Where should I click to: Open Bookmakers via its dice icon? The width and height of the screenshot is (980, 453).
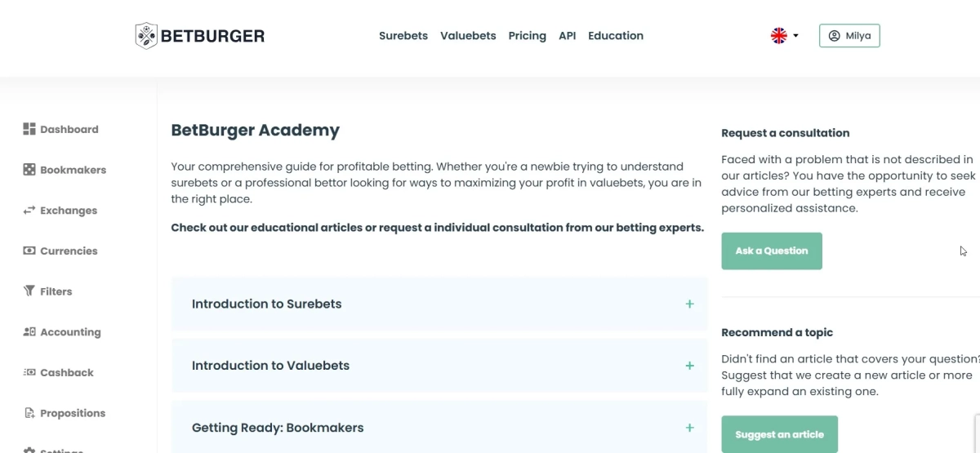tap(29, 170)
